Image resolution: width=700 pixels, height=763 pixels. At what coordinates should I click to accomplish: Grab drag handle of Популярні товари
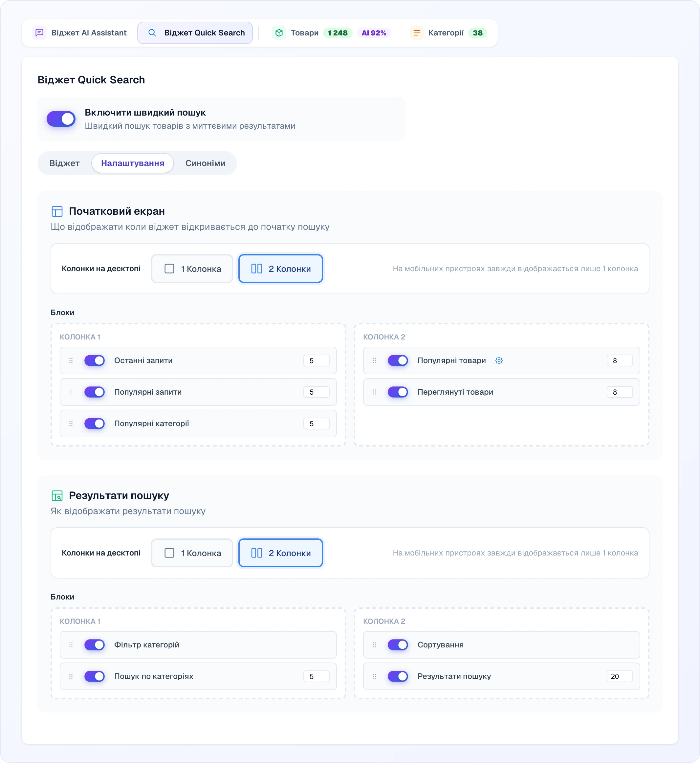click(374, 360)
